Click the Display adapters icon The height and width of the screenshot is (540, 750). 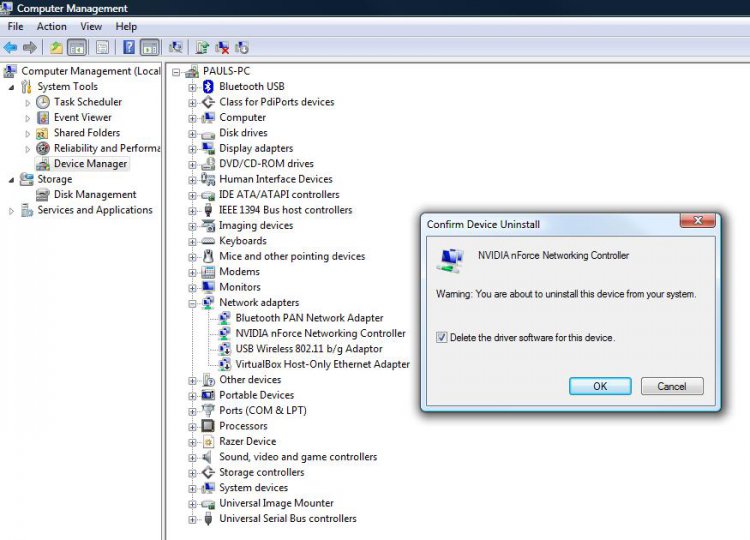click(x=208, y=148)
